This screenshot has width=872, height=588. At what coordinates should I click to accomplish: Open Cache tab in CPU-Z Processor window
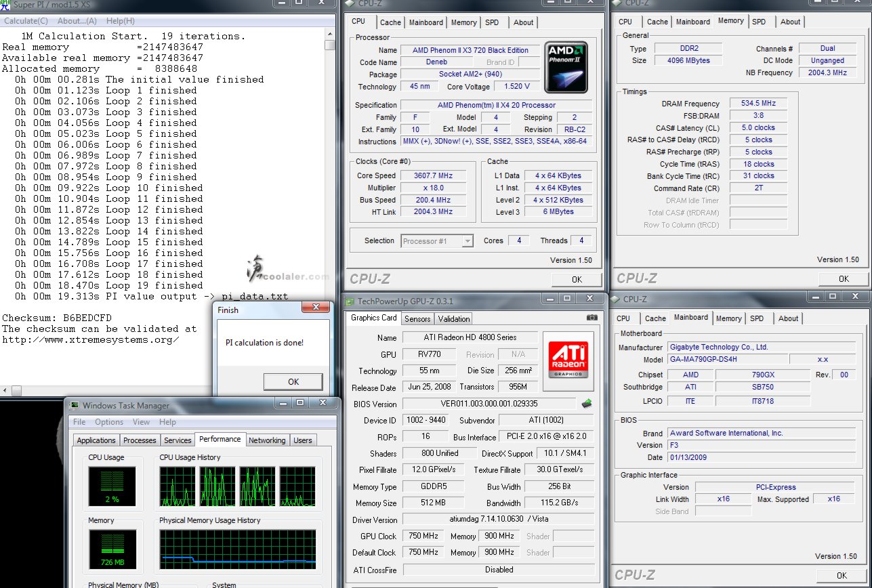pyautogui.click(x=390, y=22)
